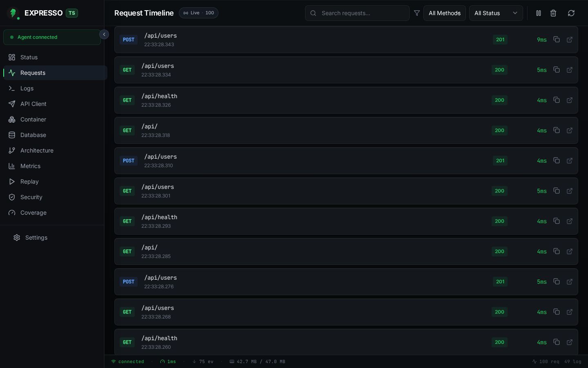Viewport: 588px width, 368px height.
Task: Click the Replay play icon
Action: pos(12,182)
